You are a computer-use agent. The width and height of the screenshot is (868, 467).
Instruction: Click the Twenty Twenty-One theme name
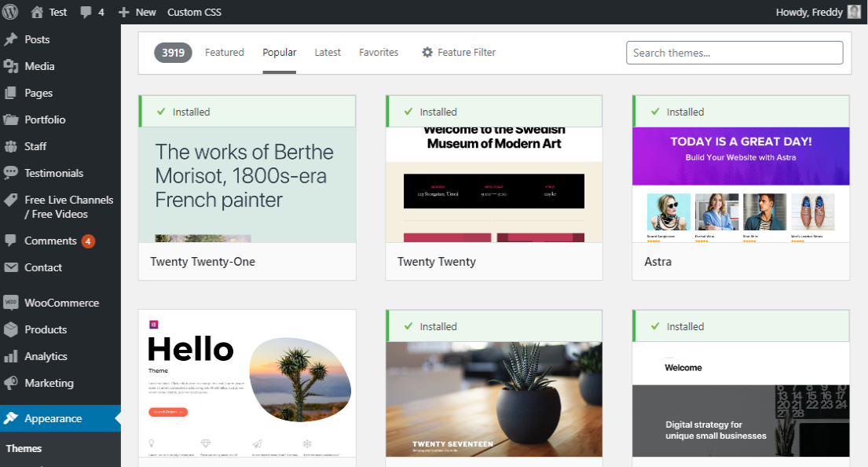[x=203, y=262]
